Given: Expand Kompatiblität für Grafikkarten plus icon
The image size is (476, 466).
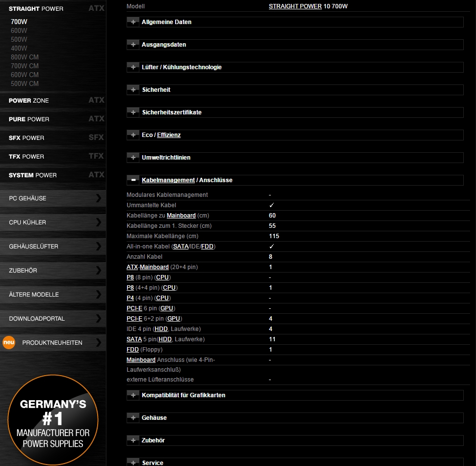Looking at the screenshot, I should click(x=133, y=395).
